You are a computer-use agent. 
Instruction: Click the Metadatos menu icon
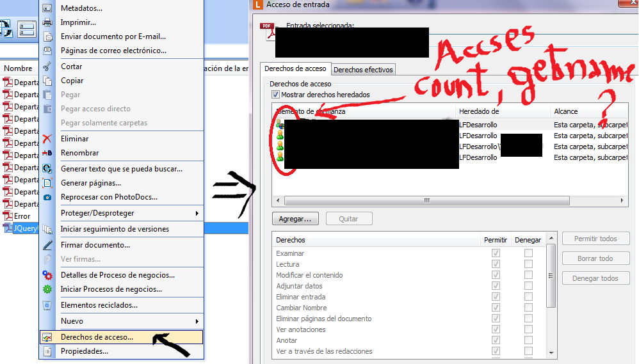click(47, 8)
